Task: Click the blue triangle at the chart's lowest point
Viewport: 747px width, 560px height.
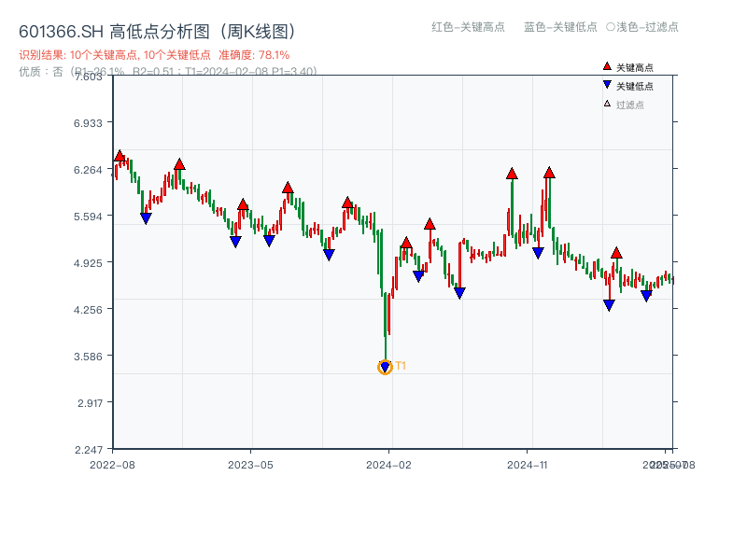Action: tap(385, 365)
